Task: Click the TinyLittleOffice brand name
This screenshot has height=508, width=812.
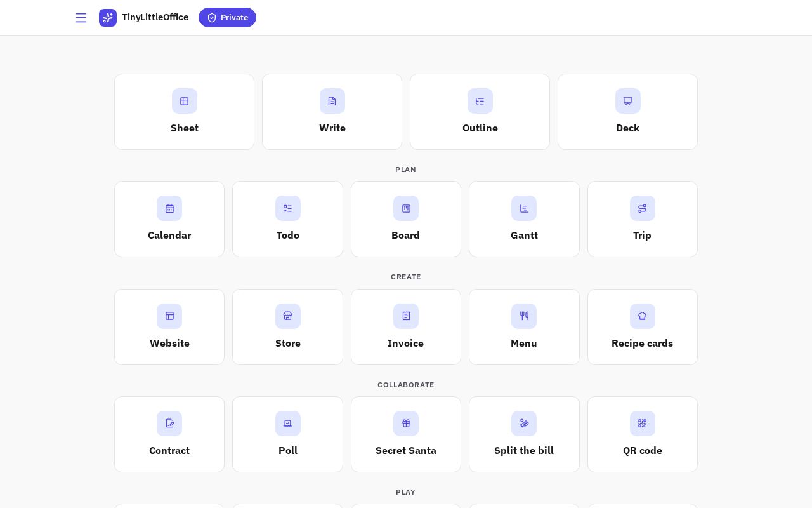Action: [155, 17]
